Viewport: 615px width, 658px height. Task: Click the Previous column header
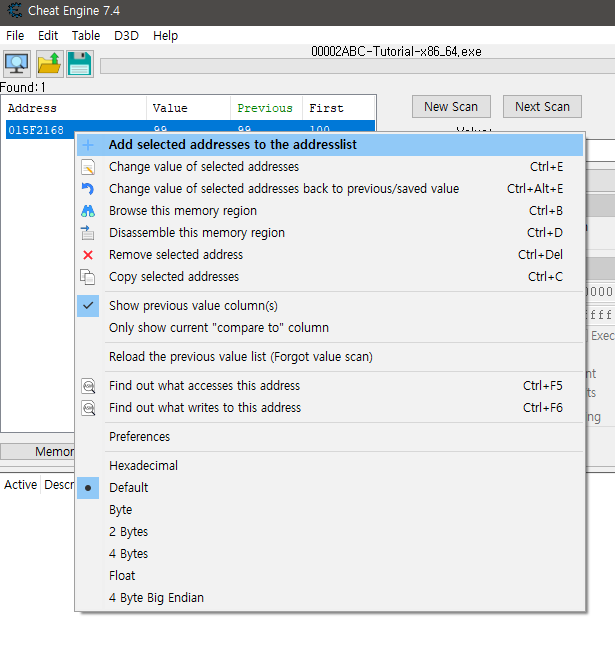[266, 108]
